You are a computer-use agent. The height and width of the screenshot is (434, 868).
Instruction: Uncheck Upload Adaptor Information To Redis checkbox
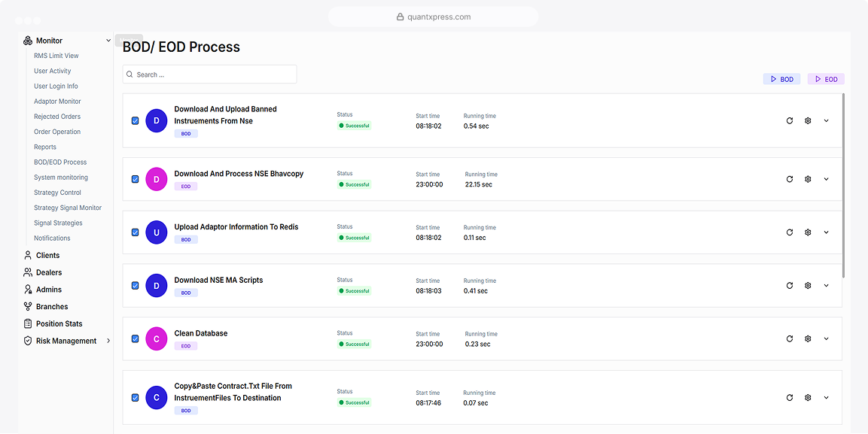(x=135, y=232)
